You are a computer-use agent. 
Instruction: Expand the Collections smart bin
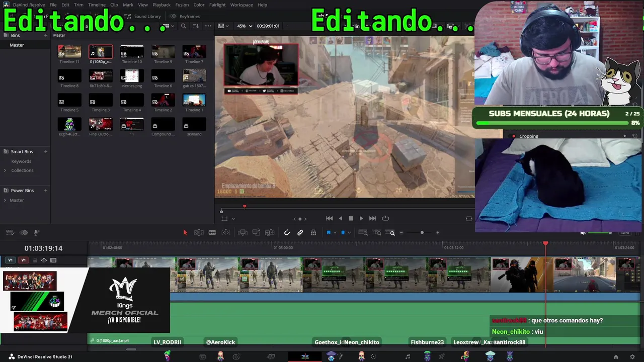5,170
